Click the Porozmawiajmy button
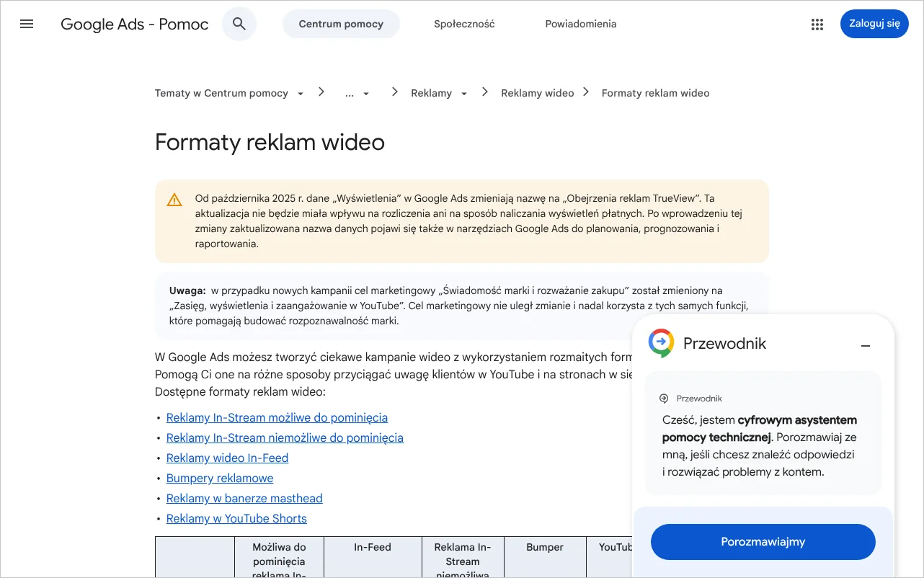Viewport: 924px width, 578px height. 763,542
